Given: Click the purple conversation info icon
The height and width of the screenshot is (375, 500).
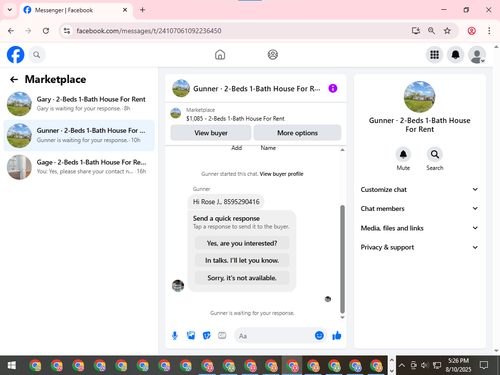Looking at the screenshot, I should point(333,88).
